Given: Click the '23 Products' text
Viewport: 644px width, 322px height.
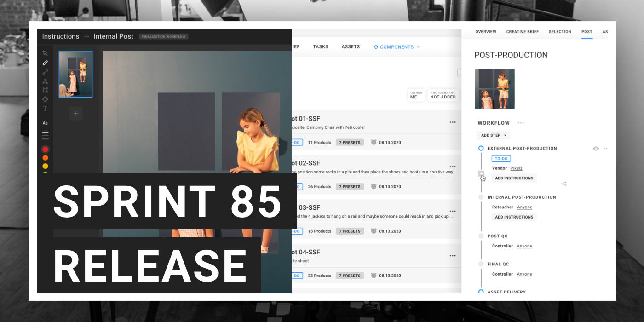Looking at the screenshot, I should click(x=319, y=276).
